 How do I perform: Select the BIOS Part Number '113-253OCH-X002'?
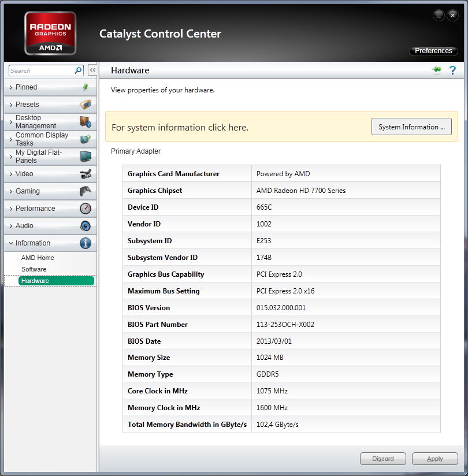point(285,324)
